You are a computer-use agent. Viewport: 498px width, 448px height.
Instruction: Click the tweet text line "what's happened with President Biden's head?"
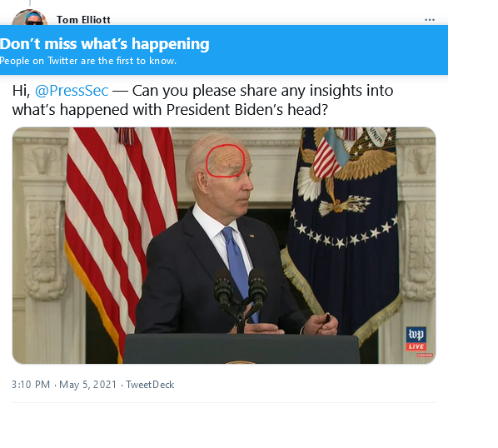click(170, 110)
